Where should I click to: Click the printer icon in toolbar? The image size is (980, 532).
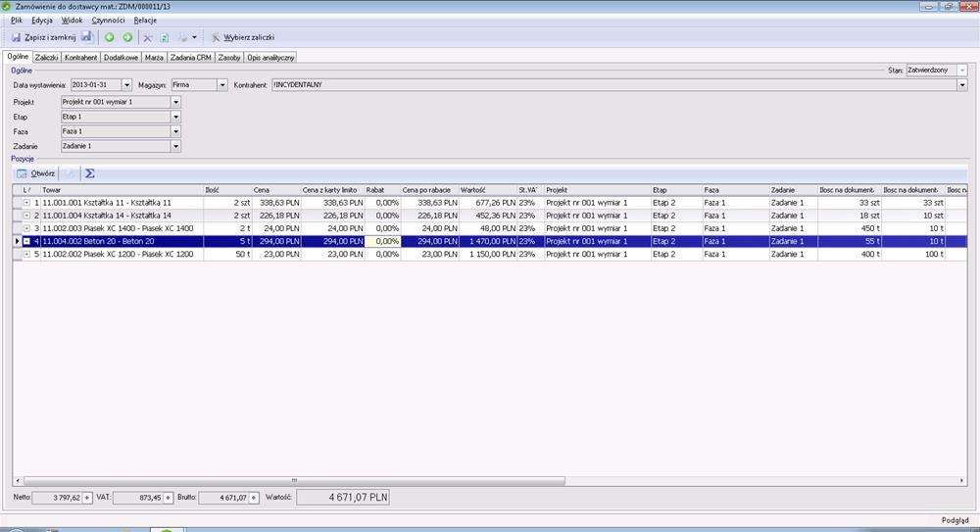click(x=182, y=37)
